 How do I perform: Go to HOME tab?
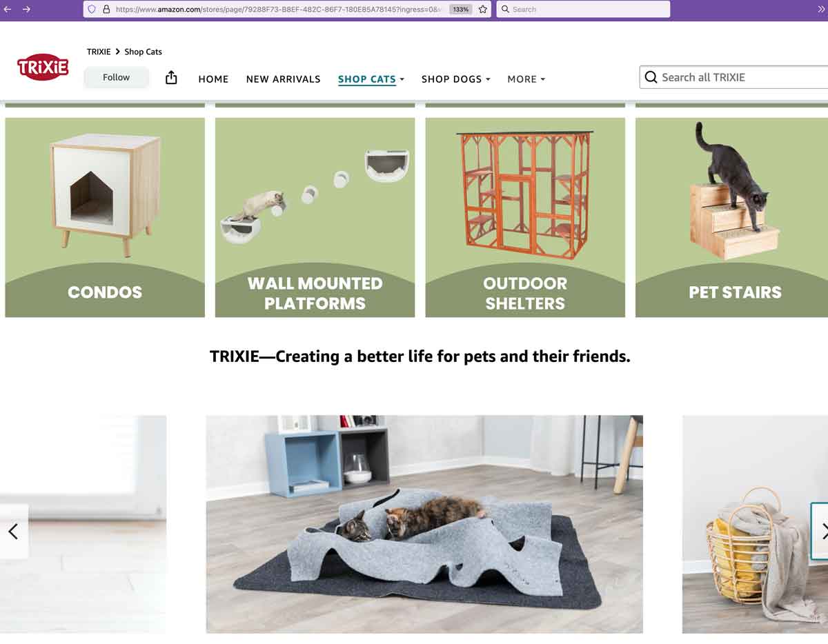[x=213, y=79]
